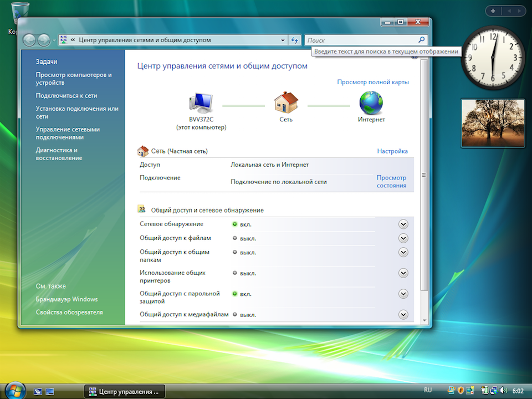Click the 6:02 taskbar clock
The width and height of the screenshot is (532, 399).
[518, 391]
